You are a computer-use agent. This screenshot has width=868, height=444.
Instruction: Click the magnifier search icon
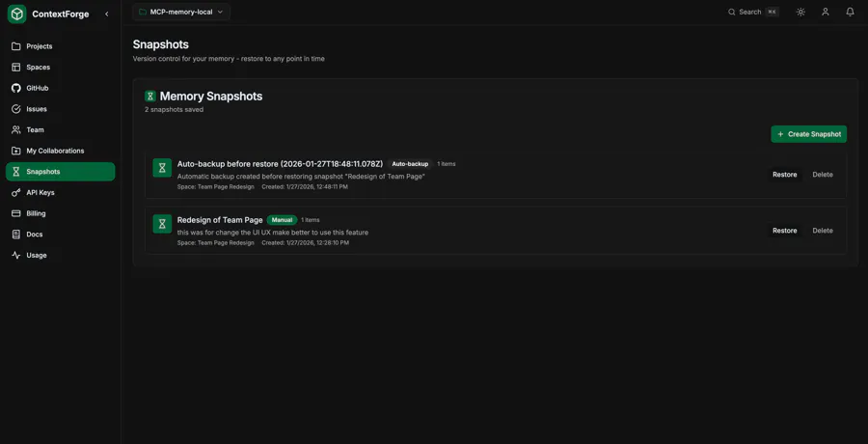[x=731, y=12]
